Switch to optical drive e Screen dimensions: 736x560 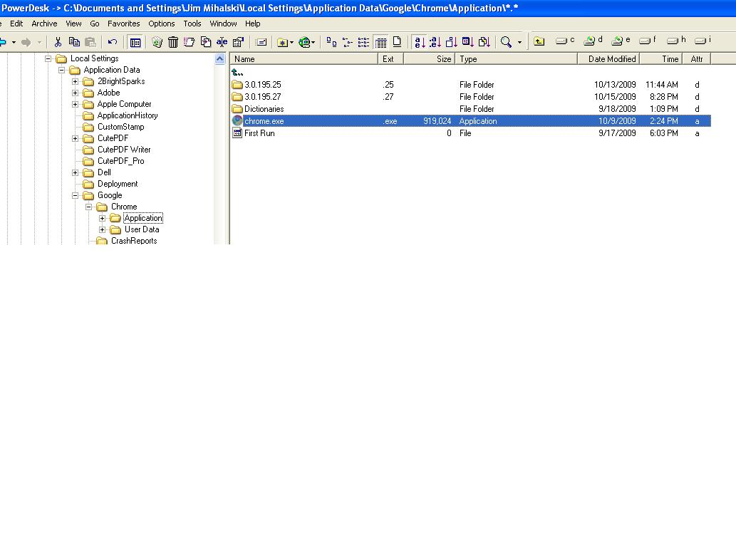pyautogui.click(x=621, y=41)
